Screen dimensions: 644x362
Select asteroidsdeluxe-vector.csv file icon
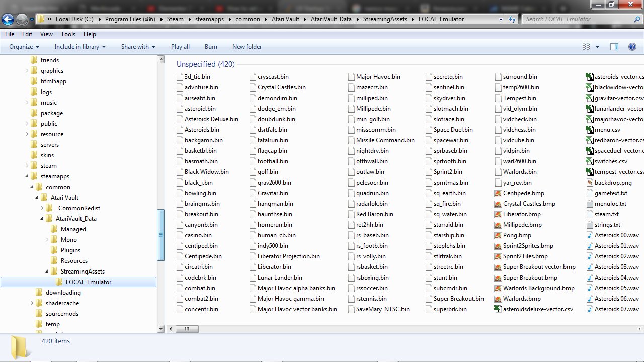pos(498,309)
